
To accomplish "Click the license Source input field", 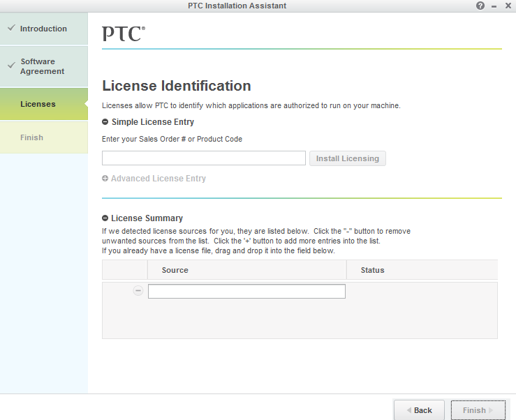I will (x=246, y=292).
